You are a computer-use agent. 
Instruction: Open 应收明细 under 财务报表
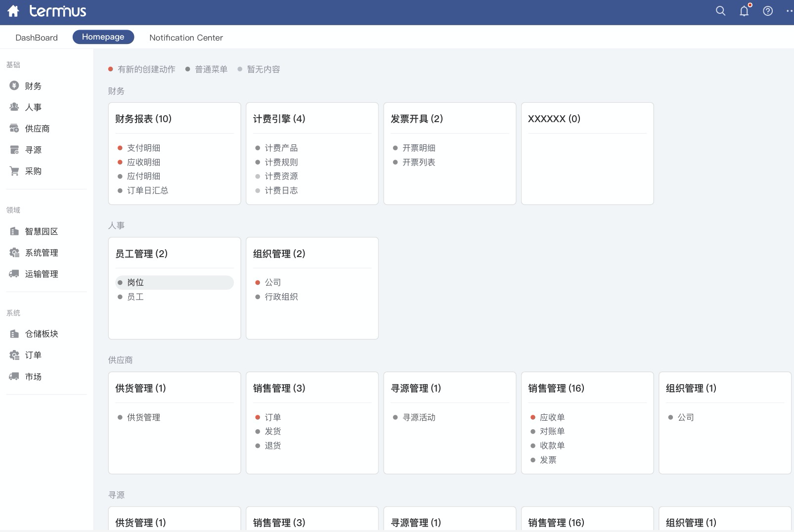tap(143, 162)
